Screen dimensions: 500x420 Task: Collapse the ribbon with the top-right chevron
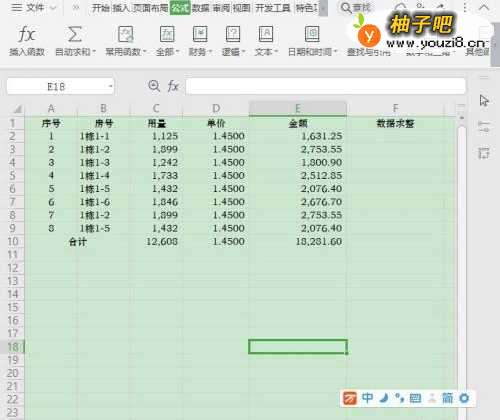(x=484, y=8)
